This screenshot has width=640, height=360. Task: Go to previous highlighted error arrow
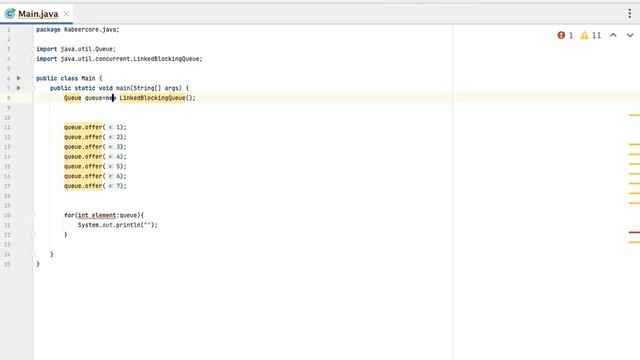tap(613, 36)
